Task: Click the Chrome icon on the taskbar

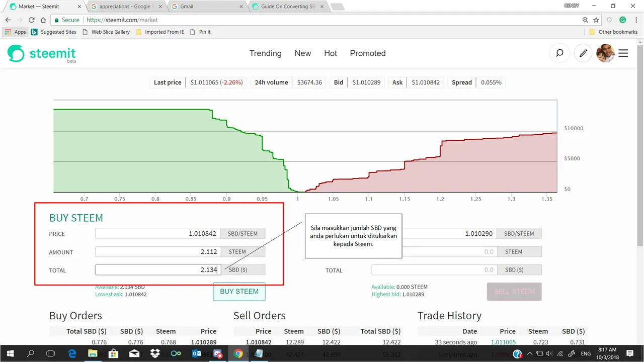Action: coord(238,353)
